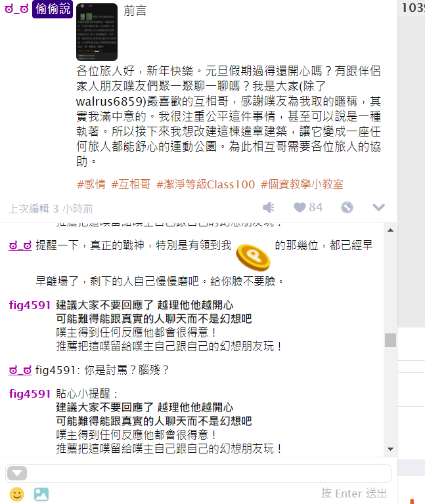Click the insert image icon
Screen dimensions: 425x504
click(x=41, y=494)
